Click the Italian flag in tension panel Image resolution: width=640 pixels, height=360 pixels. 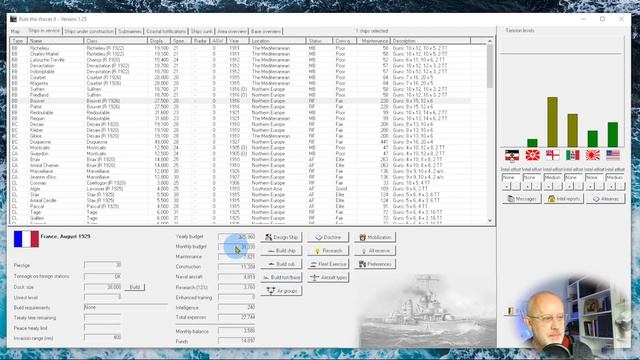572,155
